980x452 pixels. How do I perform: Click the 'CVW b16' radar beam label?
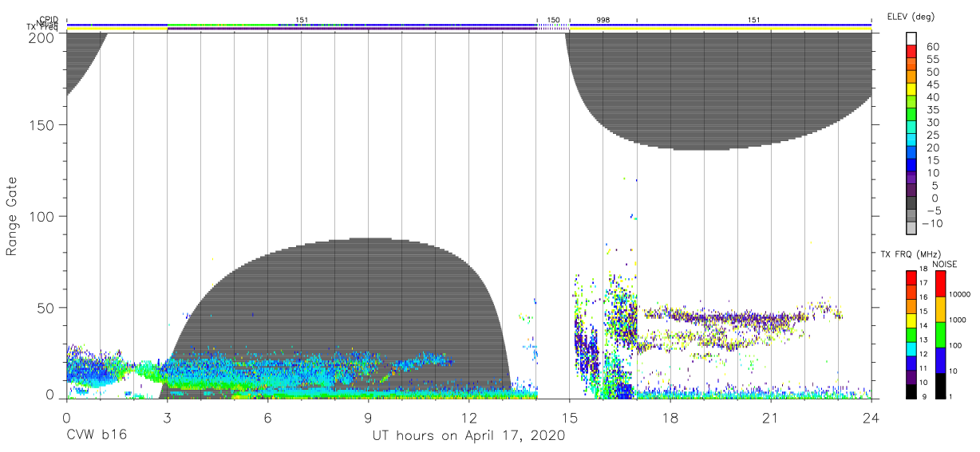click(97, 436)
